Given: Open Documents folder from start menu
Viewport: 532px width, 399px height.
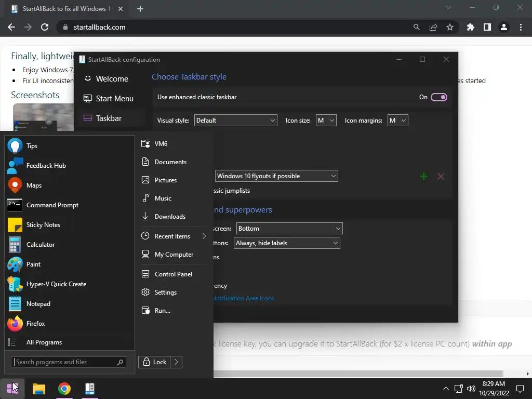Looking at the screenshot, I should 174,162.
